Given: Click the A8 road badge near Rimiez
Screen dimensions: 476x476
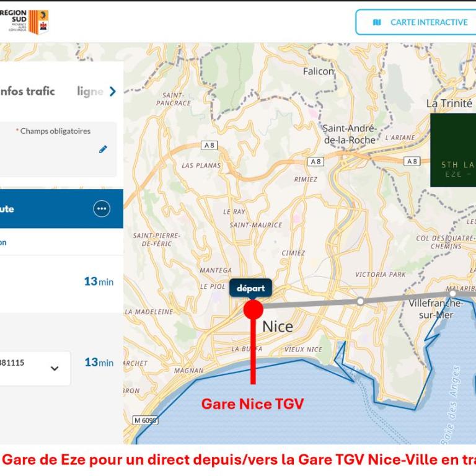Looking at the screenshot, I should 315,162.
